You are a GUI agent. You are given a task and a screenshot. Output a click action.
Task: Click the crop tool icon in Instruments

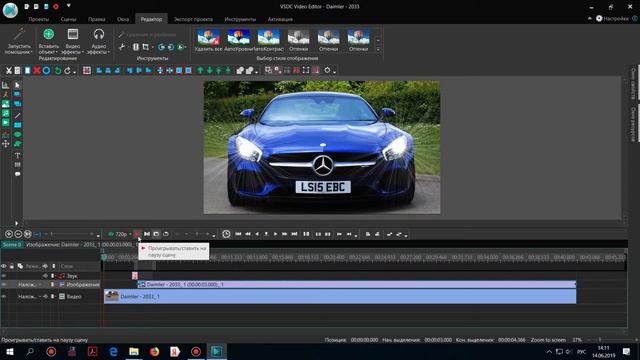tap(145, 47)
